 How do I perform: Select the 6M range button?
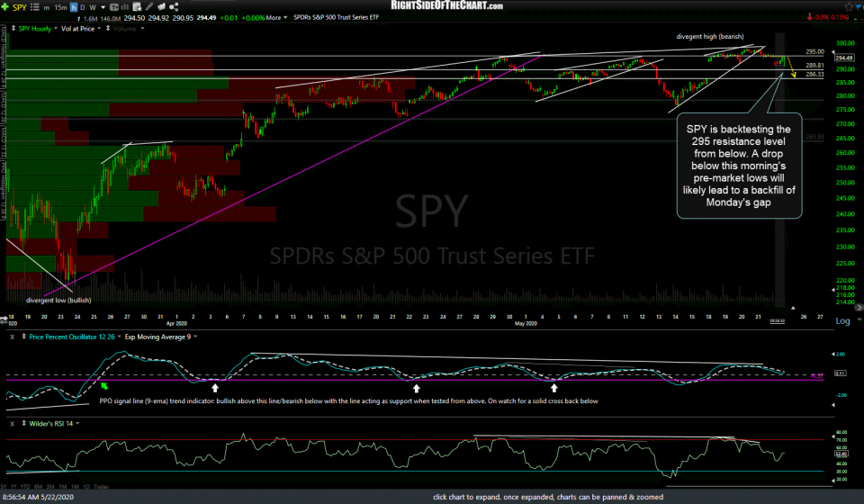point(38,486)
